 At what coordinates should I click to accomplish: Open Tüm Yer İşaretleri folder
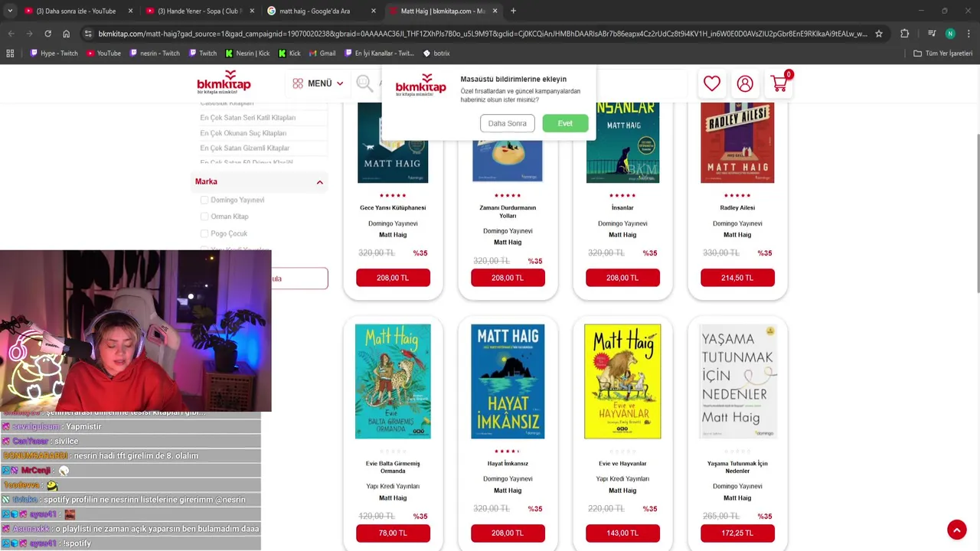pos(942,54)
